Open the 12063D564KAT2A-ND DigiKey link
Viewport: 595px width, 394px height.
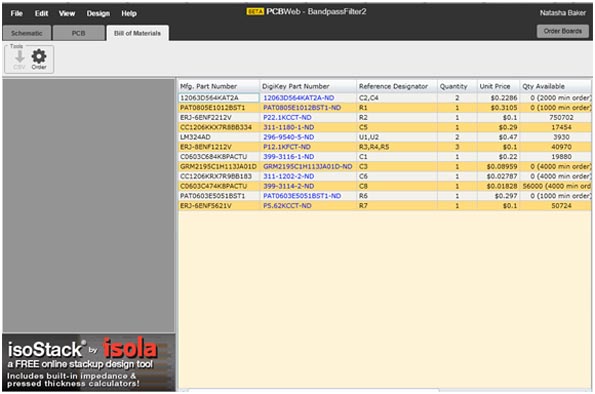tap(299, 98)
